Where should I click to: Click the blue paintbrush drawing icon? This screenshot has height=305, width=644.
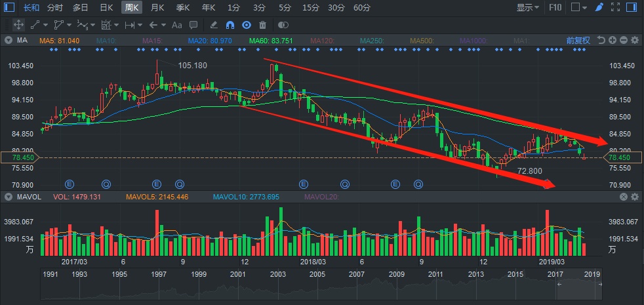coord(599,8)
